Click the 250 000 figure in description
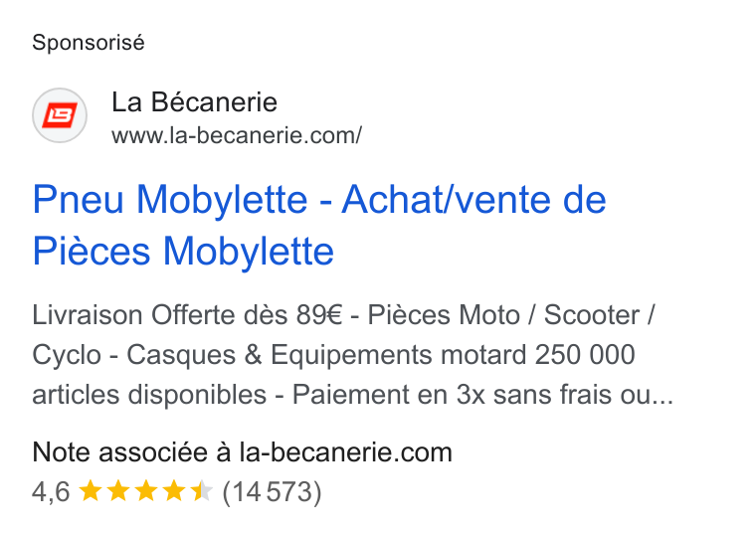This screenshot has width=756, height=535. pos(585,355)
